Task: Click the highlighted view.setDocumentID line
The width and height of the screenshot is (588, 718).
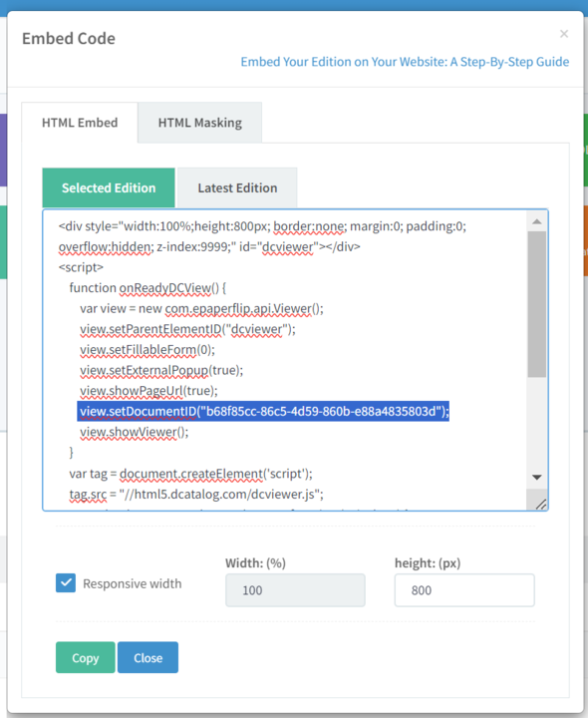Action: (x=263, y=411)
